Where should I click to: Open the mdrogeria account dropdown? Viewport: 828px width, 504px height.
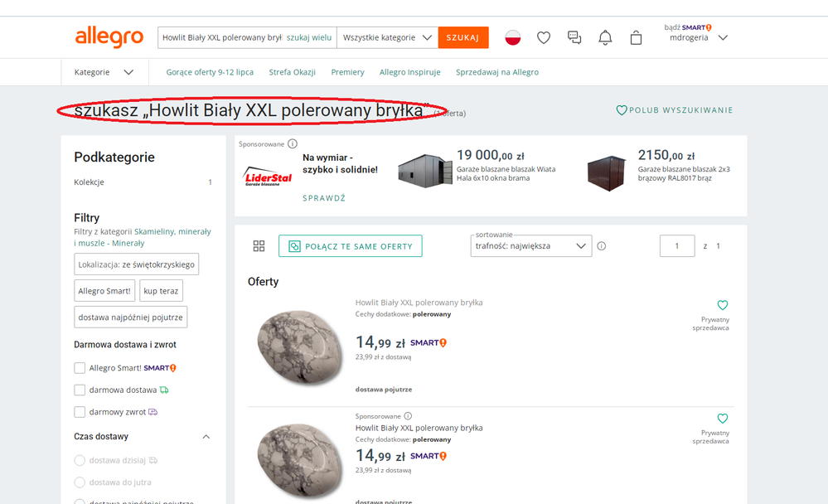tap(698, 37)
